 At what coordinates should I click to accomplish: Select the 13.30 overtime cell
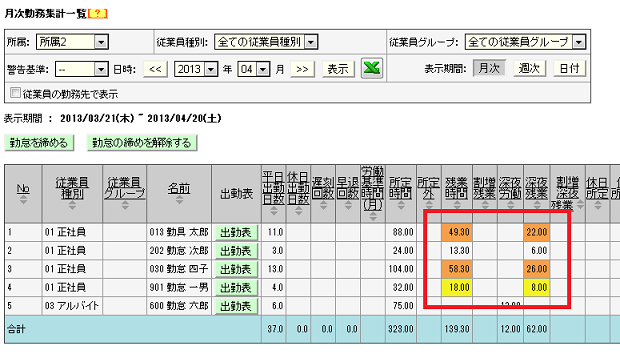click(x=456, y=251)
